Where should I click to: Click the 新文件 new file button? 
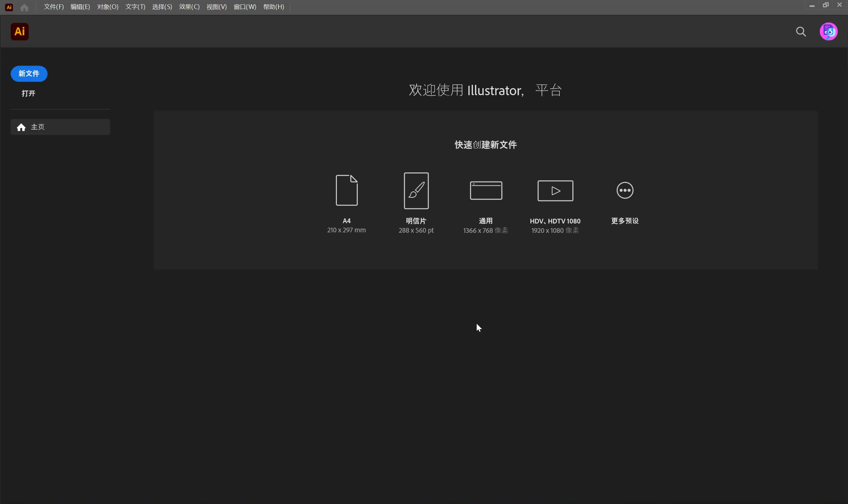point(29,74)
